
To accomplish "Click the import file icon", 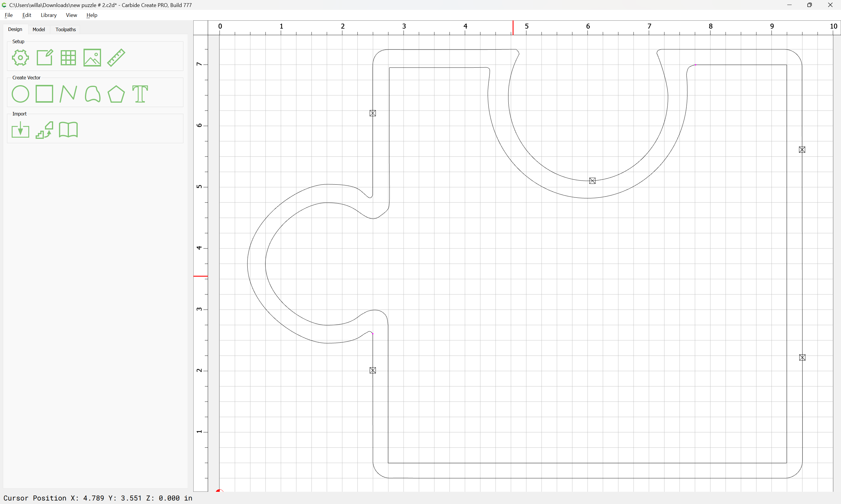I will (x=20, y=130).
